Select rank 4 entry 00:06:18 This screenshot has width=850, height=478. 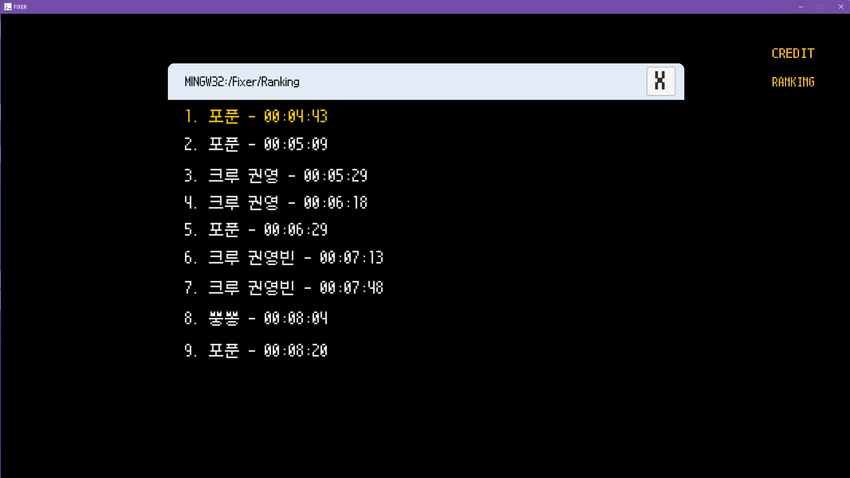tap(276, 203)
